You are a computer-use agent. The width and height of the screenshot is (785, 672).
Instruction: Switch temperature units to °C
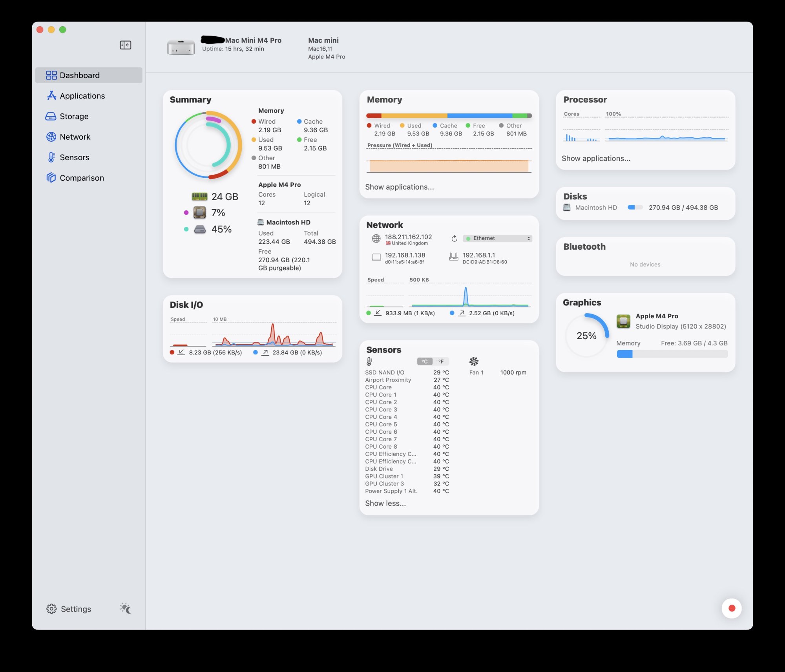[425, 362]
